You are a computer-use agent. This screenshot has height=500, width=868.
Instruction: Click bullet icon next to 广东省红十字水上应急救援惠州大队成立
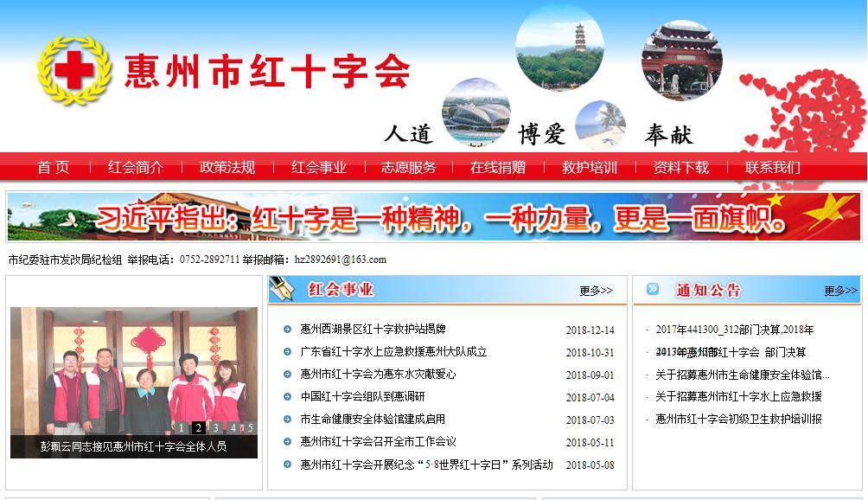pos(287,351)
